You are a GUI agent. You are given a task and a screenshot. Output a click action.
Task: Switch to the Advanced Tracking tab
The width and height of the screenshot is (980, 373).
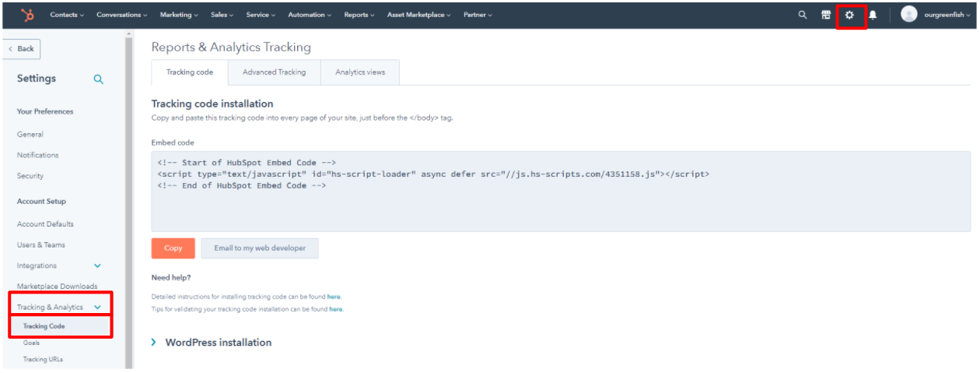[x=275, y=72]
